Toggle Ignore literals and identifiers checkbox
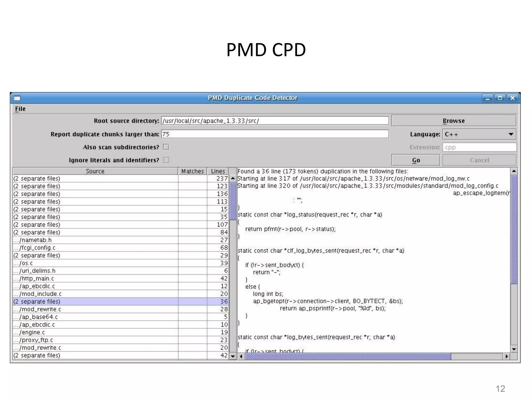 point(166,160)
